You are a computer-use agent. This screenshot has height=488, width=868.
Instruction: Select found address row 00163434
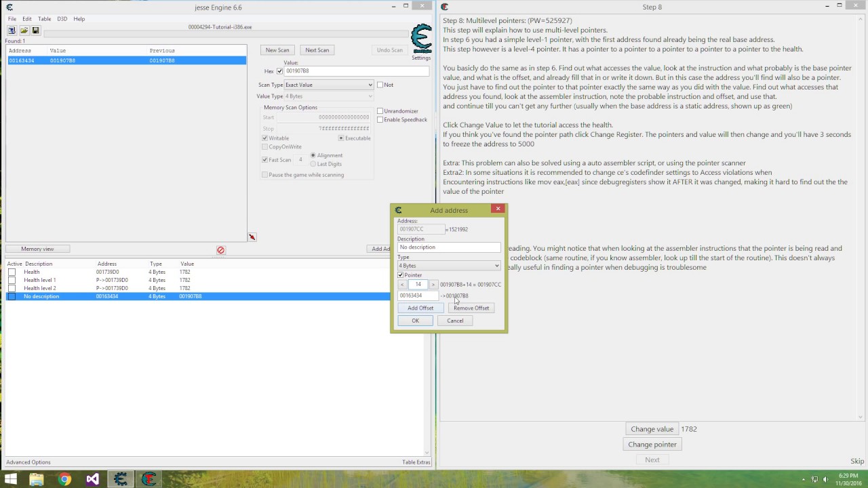(126, 60)
